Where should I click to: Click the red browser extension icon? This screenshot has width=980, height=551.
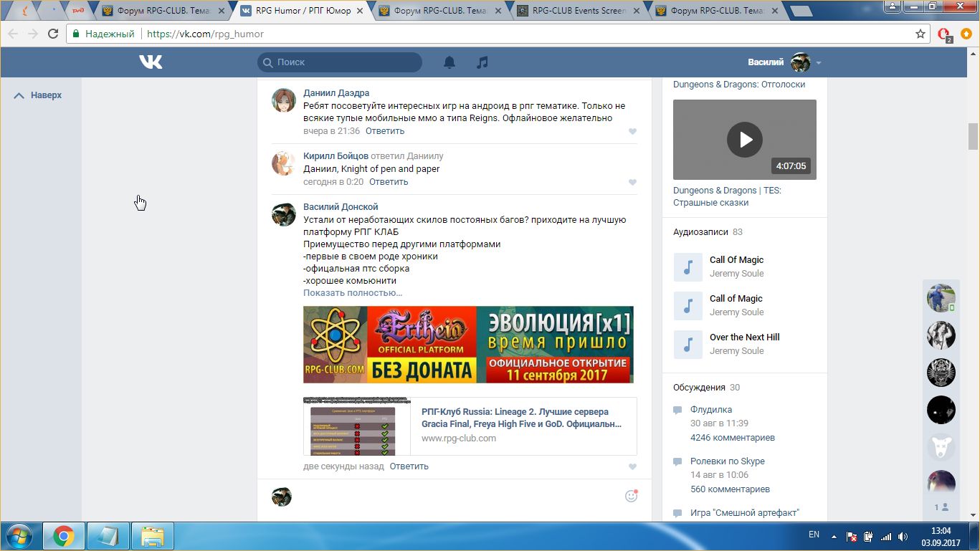944,34
